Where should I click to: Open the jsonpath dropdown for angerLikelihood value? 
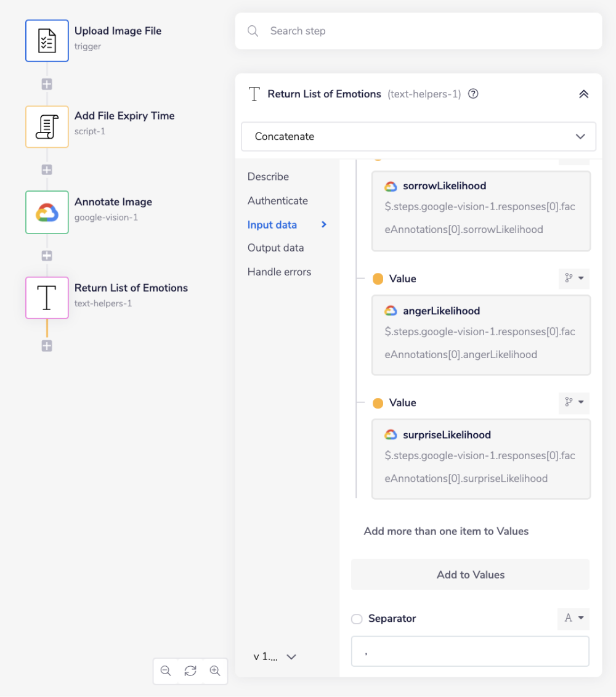coord(573,279)
